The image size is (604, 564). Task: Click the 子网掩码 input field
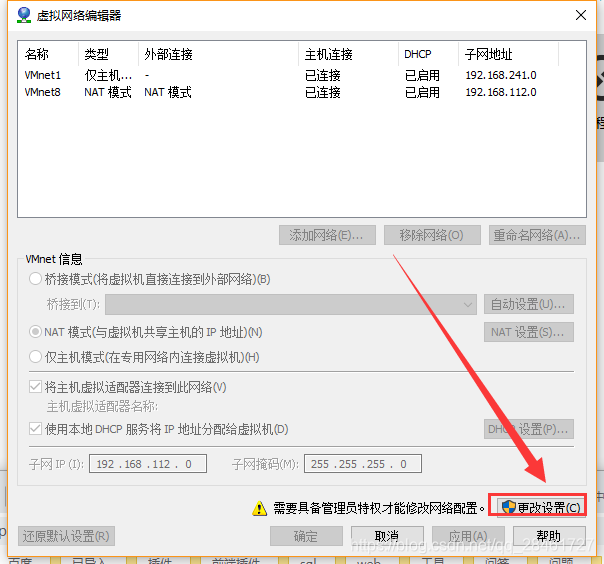[x=363, y=463]
